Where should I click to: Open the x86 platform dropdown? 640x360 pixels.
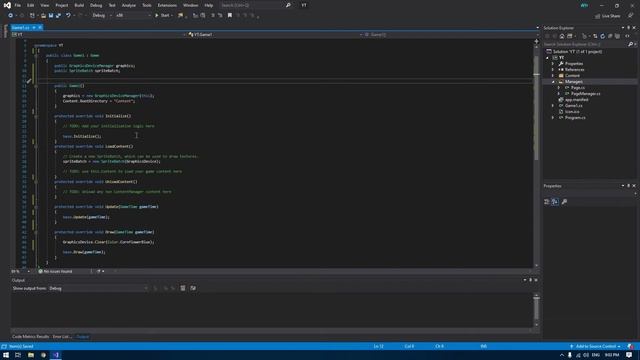[x=133, y=16]
